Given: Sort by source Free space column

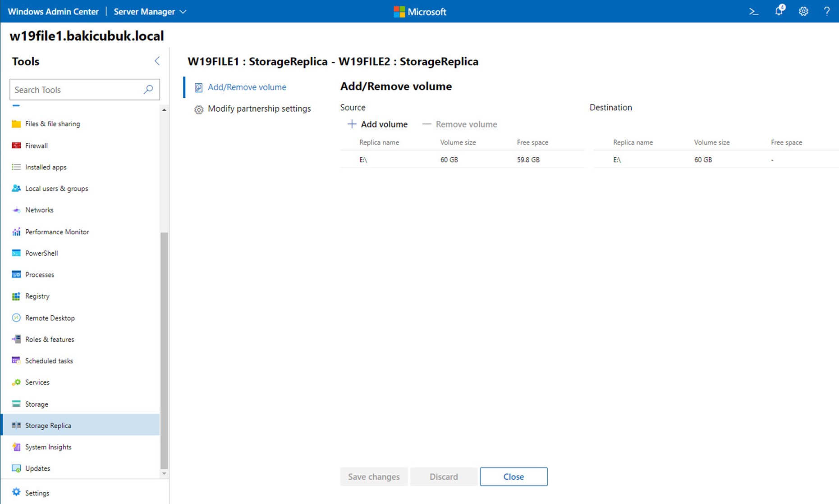Looking at the screenshot, I should 532,142.
